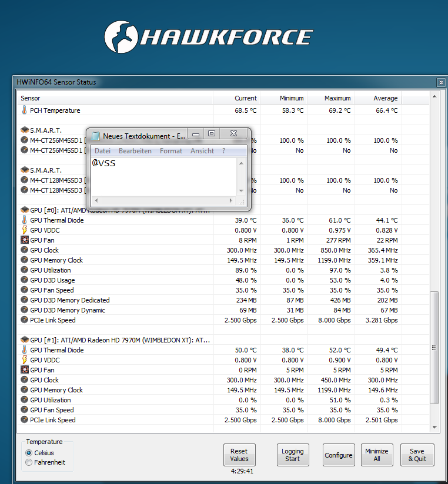Viewport: 448px width, 484px height.
Task: Click GPU #1 GPU Clock icon
Action: point(25,379)
